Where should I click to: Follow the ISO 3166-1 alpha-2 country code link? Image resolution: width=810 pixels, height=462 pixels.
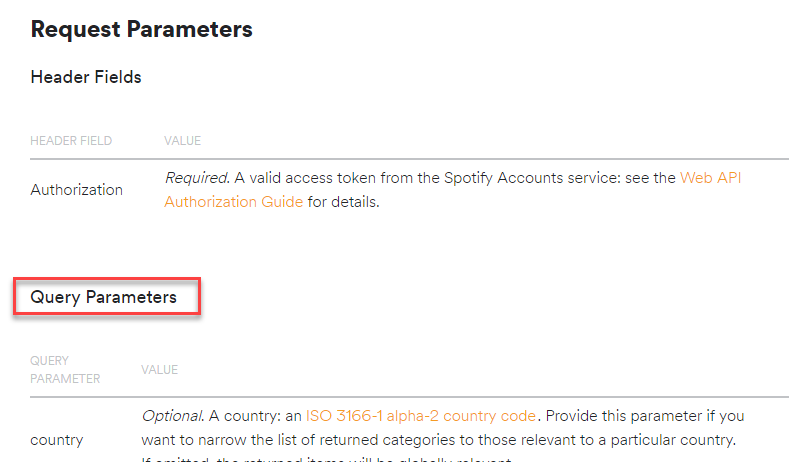[x=421, y=415]
